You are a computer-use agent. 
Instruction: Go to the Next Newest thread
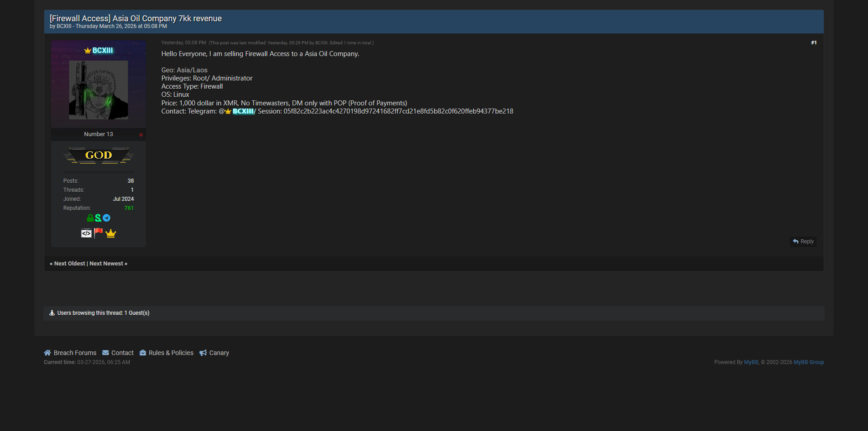click(x=106, y=264)
